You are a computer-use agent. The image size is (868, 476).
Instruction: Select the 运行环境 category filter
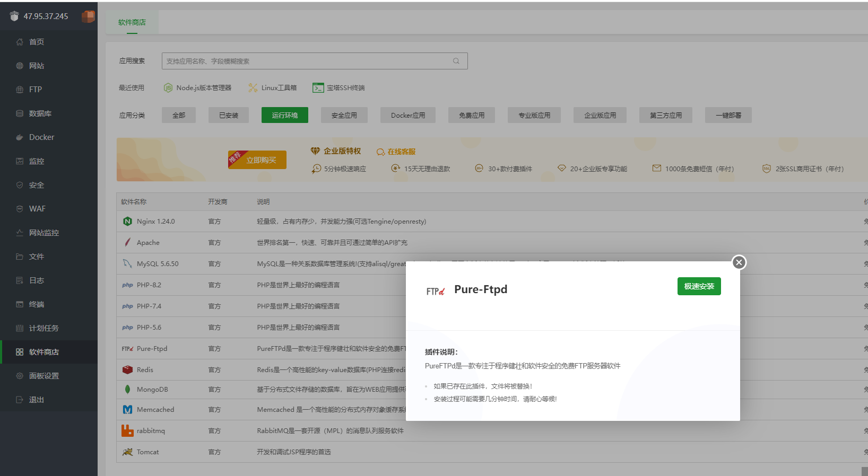285,115
